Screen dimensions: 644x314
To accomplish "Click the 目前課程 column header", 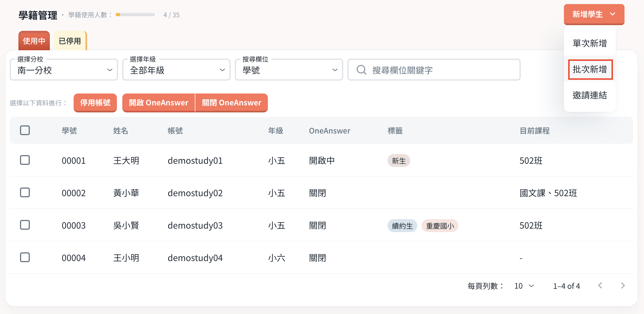I will click(535, 131).
